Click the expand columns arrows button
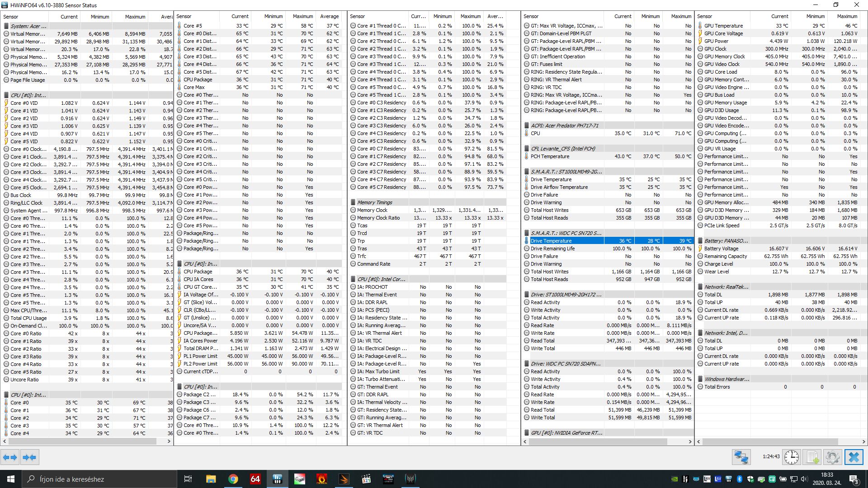The height and width of the screenshot is (488, 868). (10, 457)
